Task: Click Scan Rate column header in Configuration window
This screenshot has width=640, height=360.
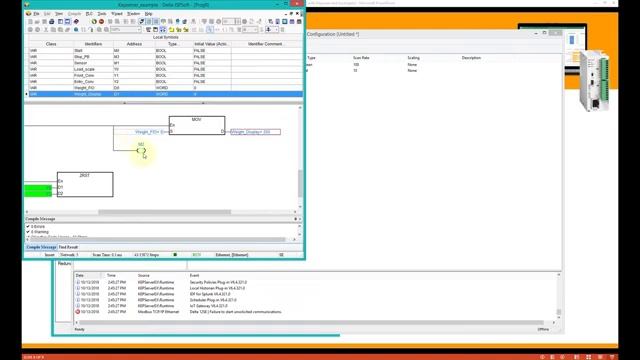Action: click(361, 58)
